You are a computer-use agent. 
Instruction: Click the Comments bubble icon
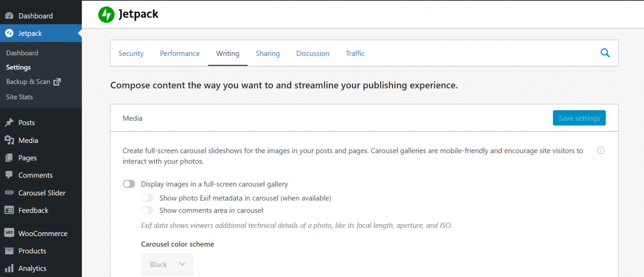(x=9, y=175)
